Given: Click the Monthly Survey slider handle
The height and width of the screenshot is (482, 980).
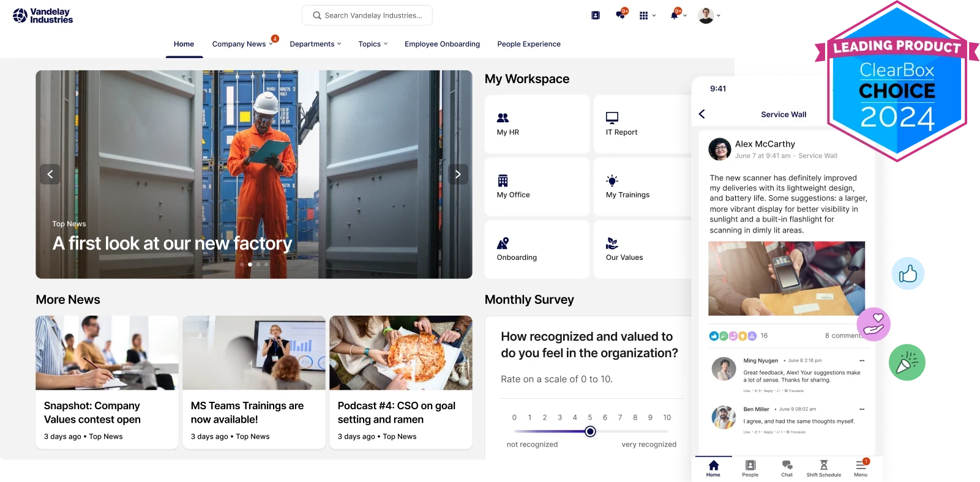Looking at the screenshot, I should tap(590, 432).
